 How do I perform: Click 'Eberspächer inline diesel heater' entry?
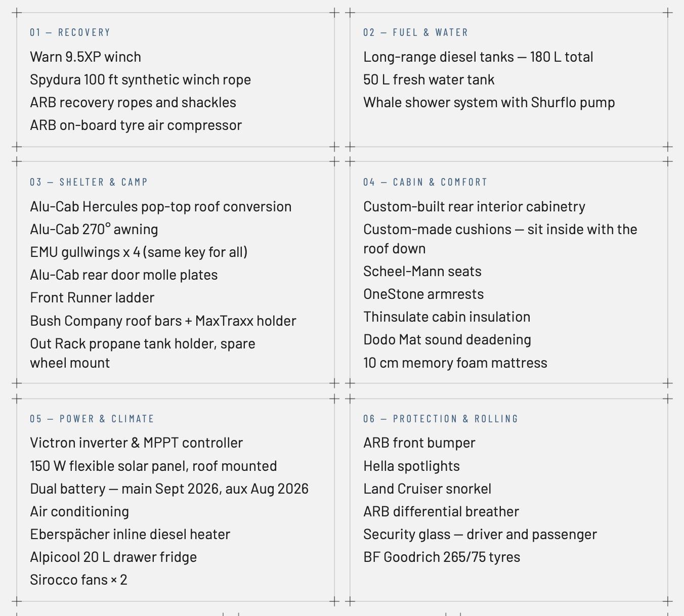130,535
